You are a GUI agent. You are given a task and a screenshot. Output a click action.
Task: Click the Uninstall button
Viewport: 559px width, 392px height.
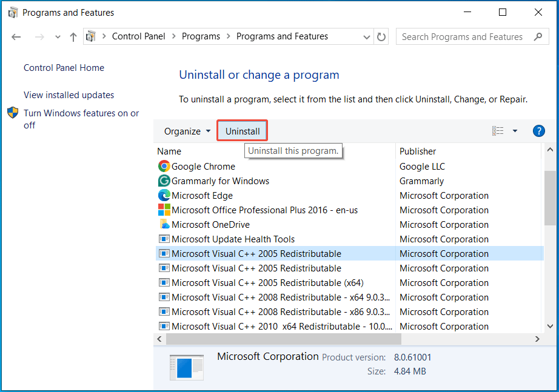point(242,130)
